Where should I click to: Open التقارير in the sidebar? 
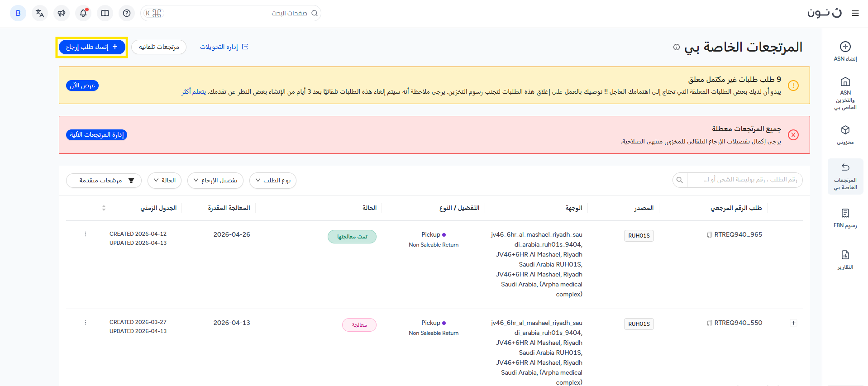(x=845, y=260)
